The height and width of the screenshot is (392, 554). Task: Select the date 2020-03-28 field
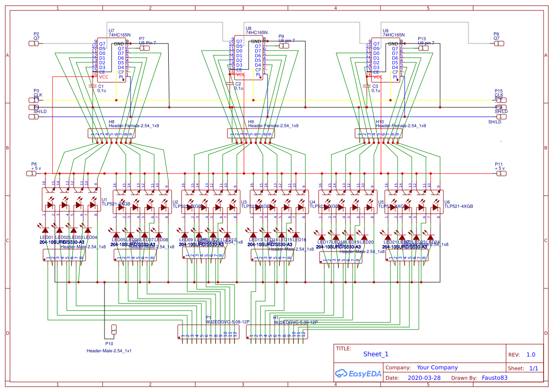pos(424,378)
